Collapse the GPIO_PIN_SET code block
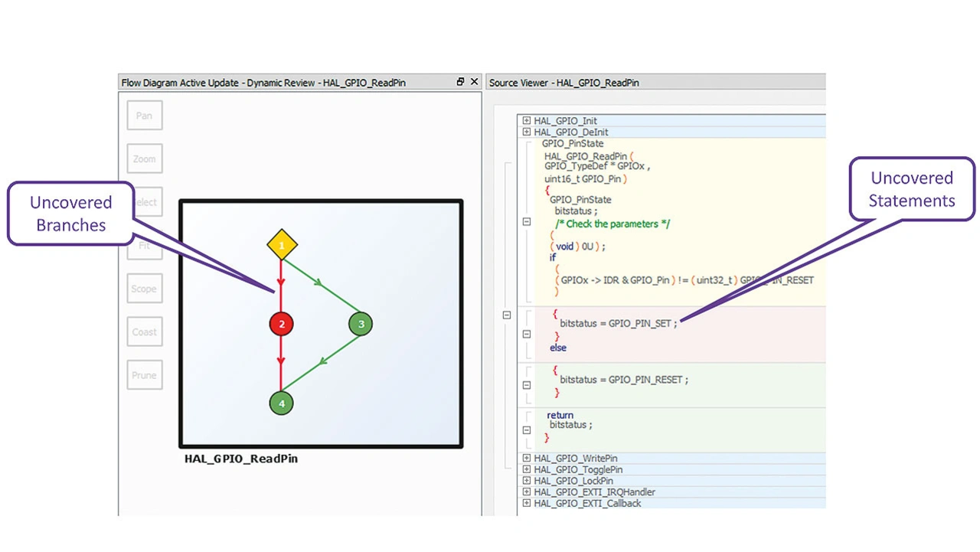The width and height of the screenshot is (980, 552). 526,334
